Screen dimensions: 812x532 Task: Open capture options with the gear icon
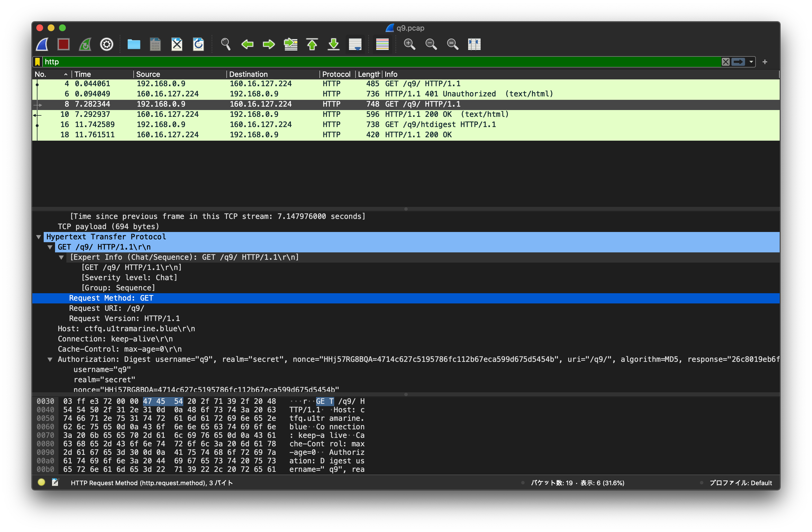(x=106, y=44)
